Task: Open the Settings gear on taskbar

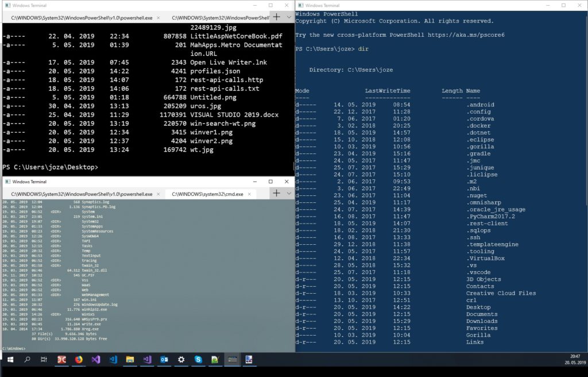Action: point(181,360)
